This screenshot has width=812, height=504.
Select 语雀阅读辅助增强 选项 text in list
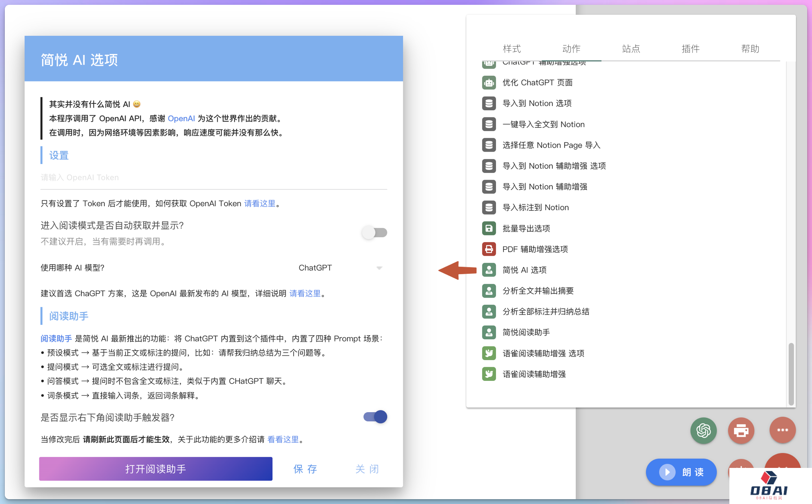[x=544, y=353]
